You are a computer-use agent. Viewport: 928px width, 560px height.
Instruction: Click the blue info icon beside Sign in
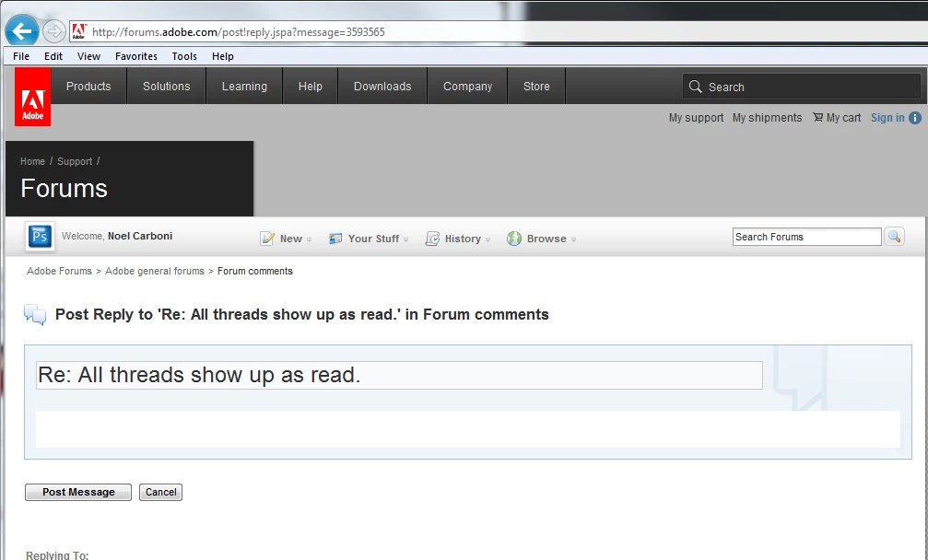point(915,118)
